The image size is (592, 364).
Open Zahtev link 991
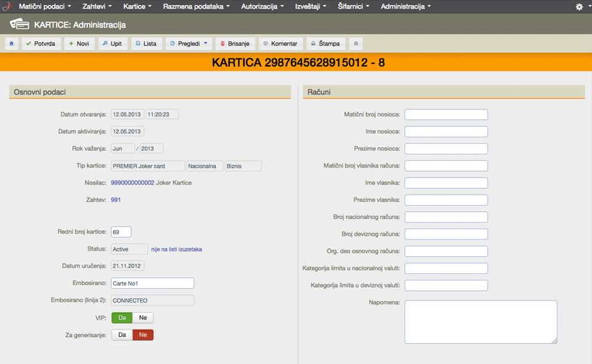click(116, 200)
